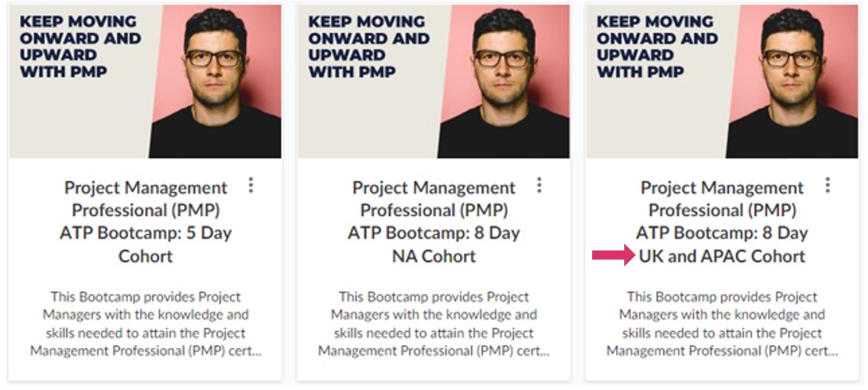Click the "Keep Moving Onward" headline on the 5 Day card

(x=79, y=46)
